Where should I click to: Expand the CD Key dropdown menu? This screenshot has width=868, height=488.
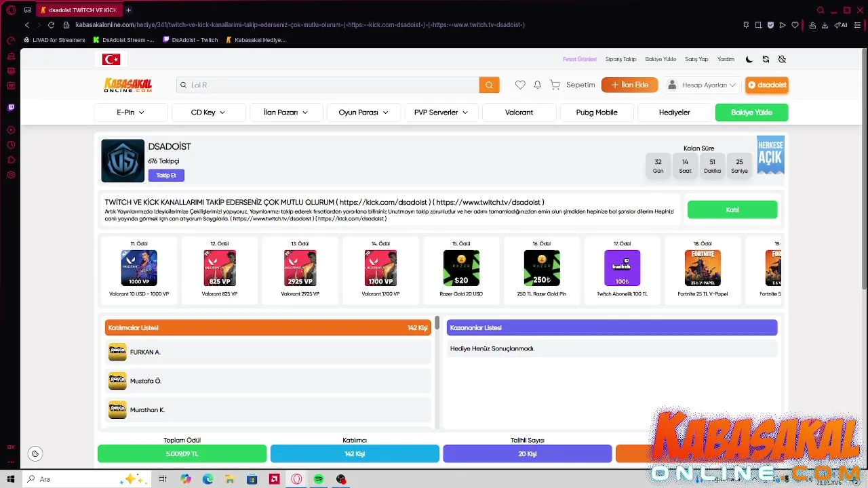coord(208,113)
